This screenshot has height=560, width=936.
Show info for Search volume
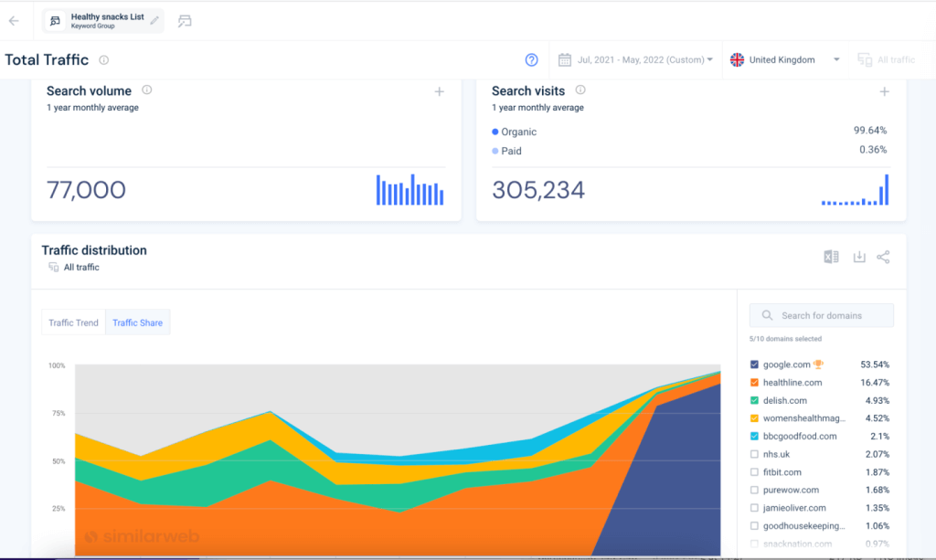click(147, 90)
